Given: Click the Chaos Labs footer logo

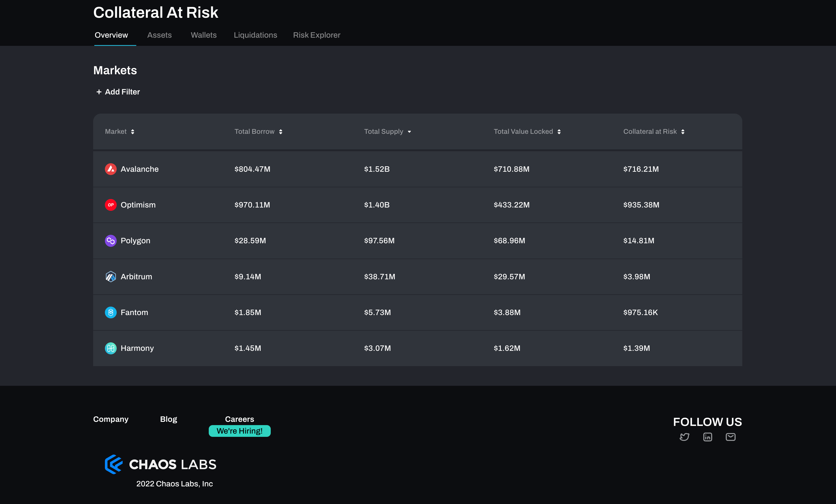Looking at the screenshot, I should 160,464.
